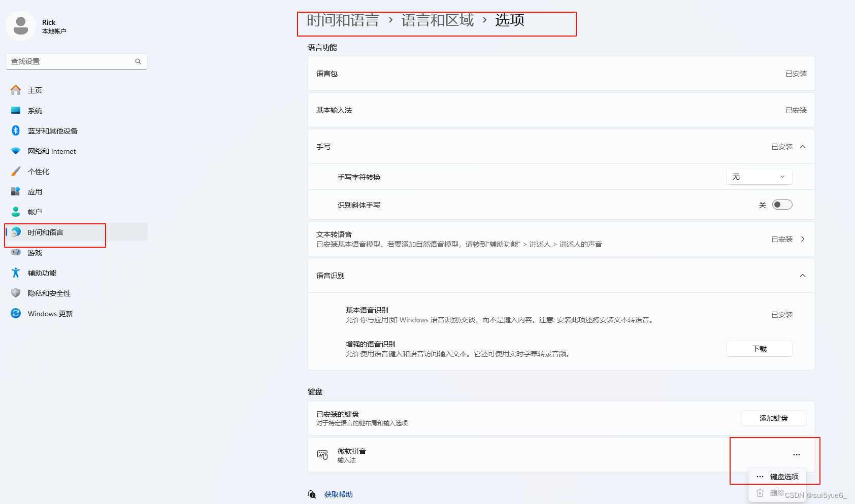Click the 基本语音识别 entry text
Image resolution: width=855 pixels, height=504 pixels.
point(367,310)
